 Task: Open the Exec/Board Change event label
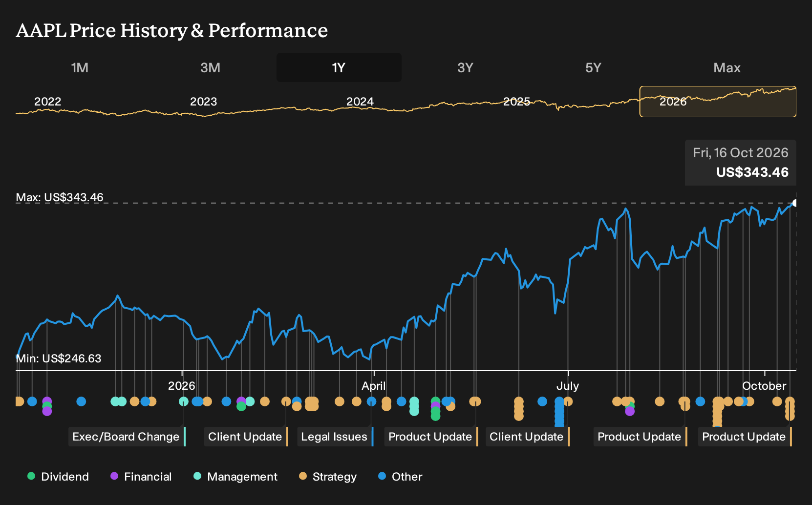click(127, 437)
